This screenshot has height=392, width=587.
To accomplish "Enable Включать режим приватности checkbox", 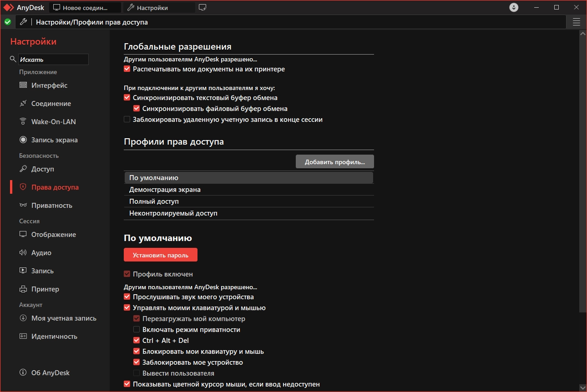I will pyautogui.click(x=136, y=330).
